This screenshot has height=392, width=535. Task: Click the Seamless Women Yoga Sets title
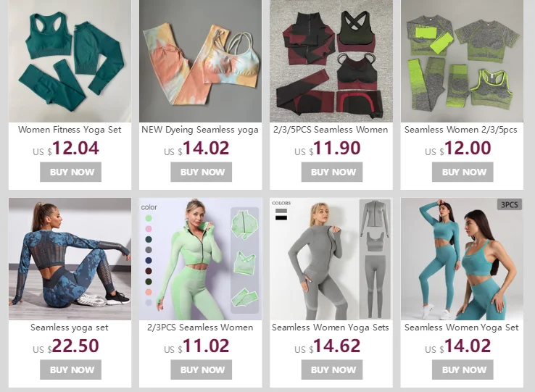coord(331,328)
